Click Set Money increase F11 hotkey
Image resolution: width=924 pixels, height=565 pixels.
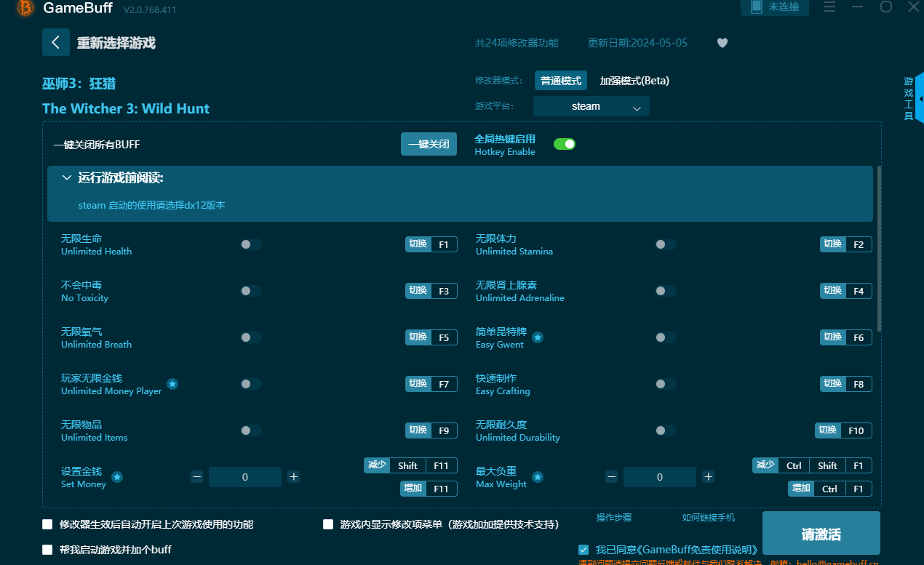point(429,489)
